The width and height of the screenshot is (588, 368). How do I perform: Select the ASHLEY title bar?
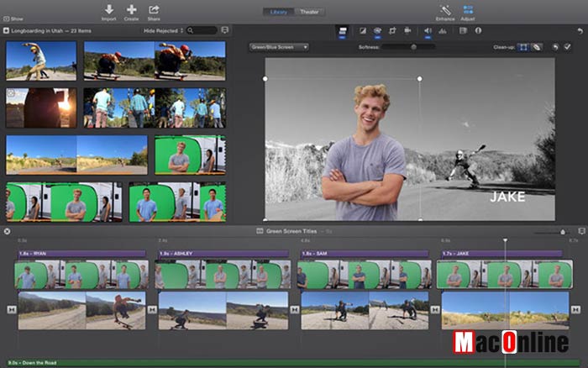[x=223, y=254]
